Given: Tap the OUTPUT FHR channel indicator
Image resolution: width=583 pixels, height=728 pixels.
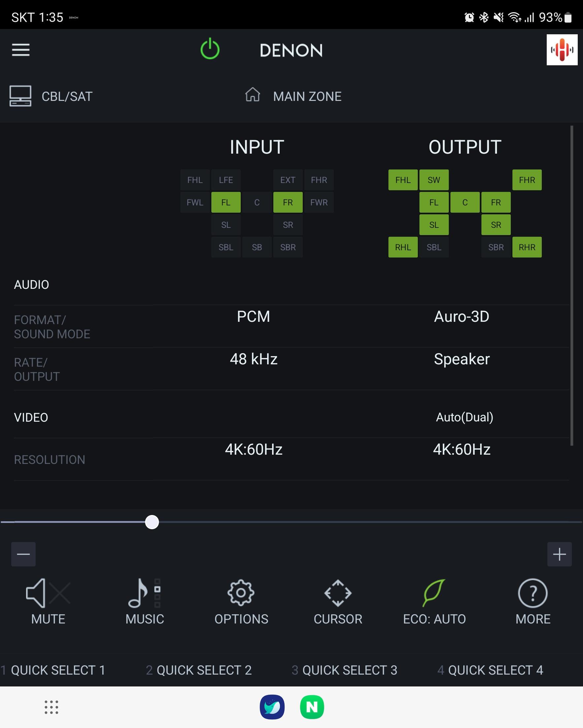Looking at the screenshot, I should (527, 180).
